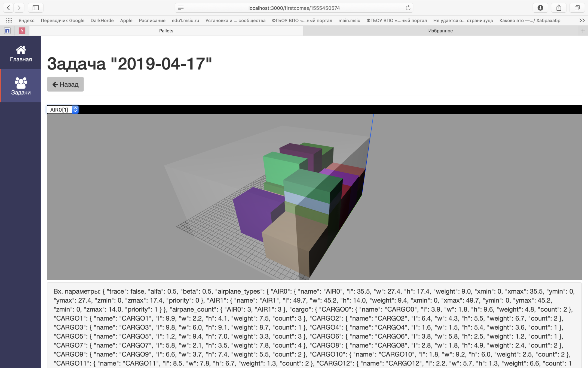588x368 pixels.
Task: Open the tab overview icon
Action: [x=577, y=8]
